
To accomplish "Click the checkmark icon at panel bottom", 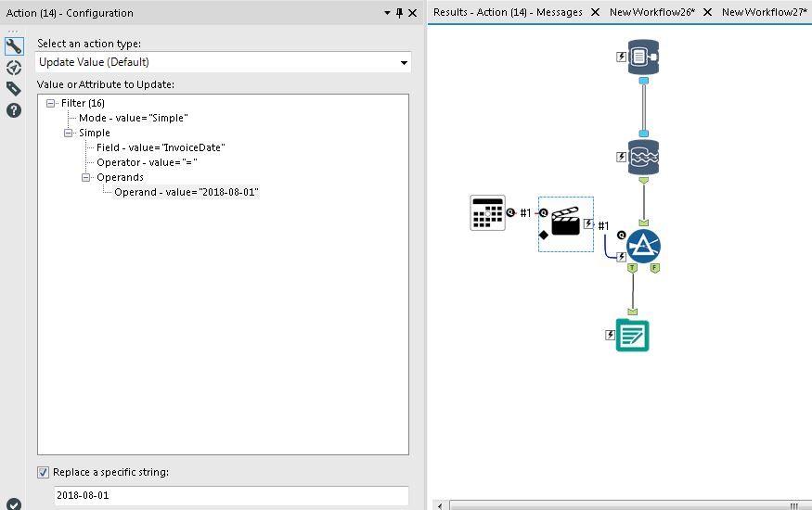I will [x=14, y=504].
